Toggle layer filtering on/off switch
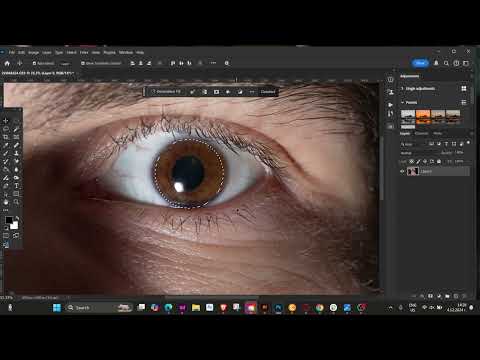This screenshot has width=480, height=360. (x=468, y=143)
